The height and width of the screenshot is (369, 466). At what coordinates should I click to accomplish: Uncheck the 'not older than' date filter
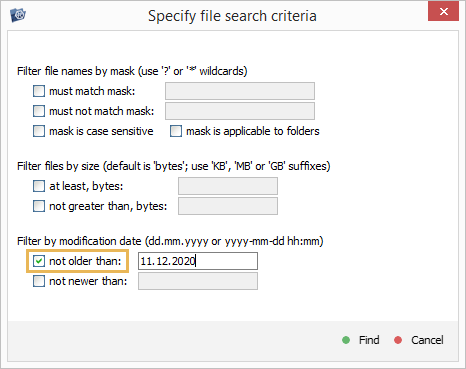click(x=39, y=261)
